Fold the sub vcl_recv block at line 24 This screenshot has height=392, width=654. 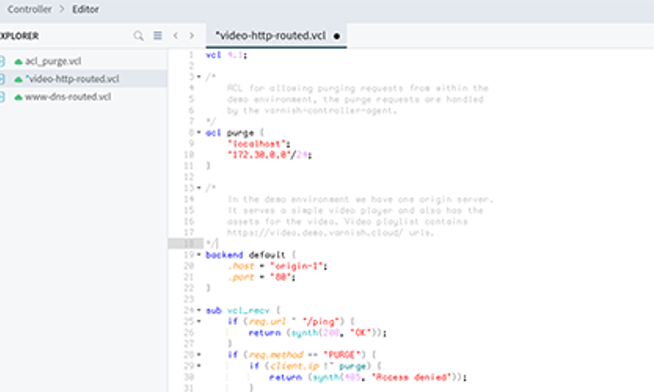coord(199,310)
